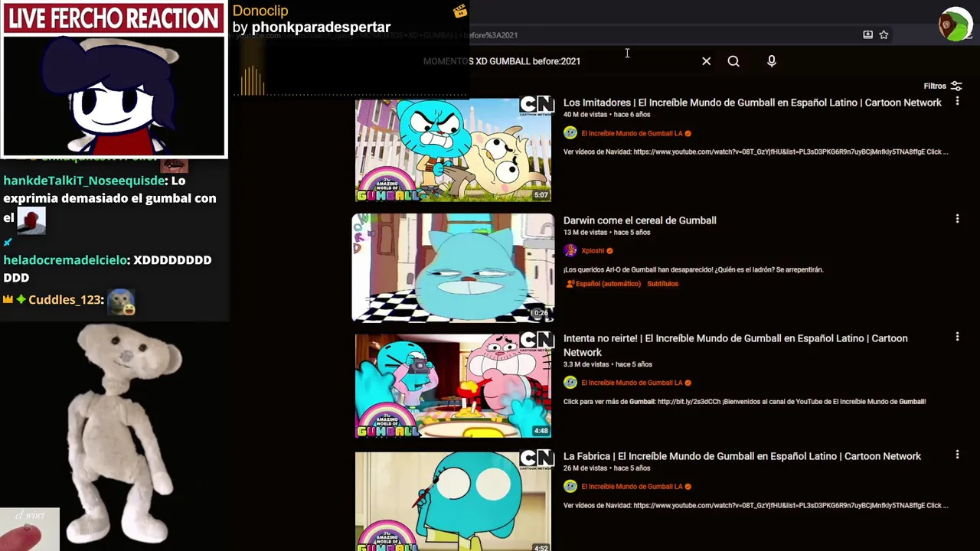Click the crown badge beside Cuddles_123

8,299
